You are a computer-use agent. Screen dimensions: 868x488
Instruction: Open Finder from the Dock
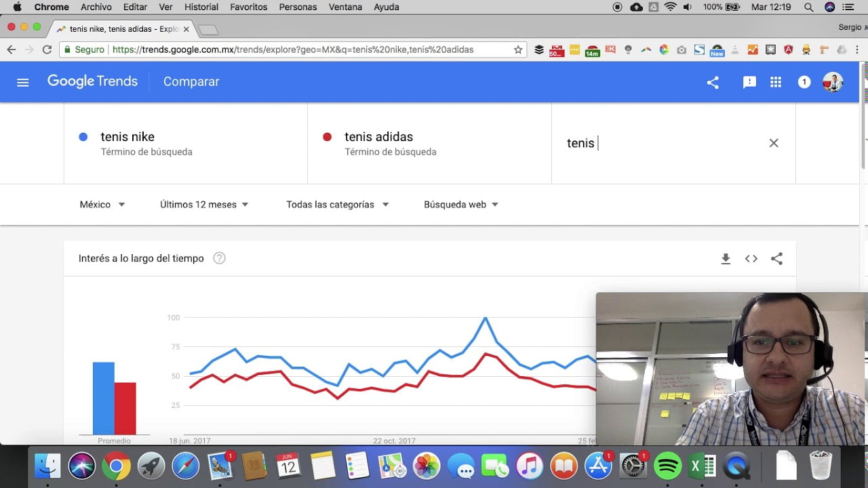[47, 466]
